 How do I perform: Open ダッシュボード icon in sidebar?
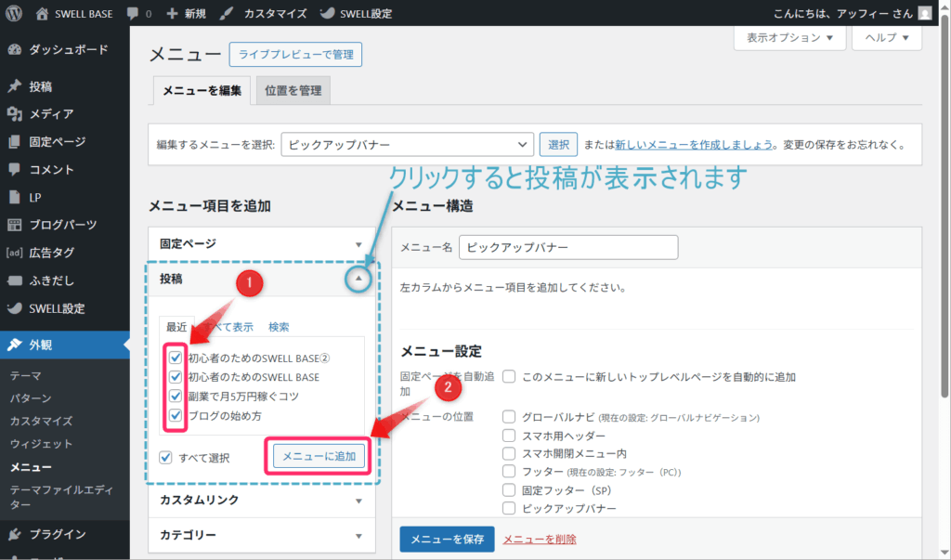pyautogui.click(x=15, y=50)
